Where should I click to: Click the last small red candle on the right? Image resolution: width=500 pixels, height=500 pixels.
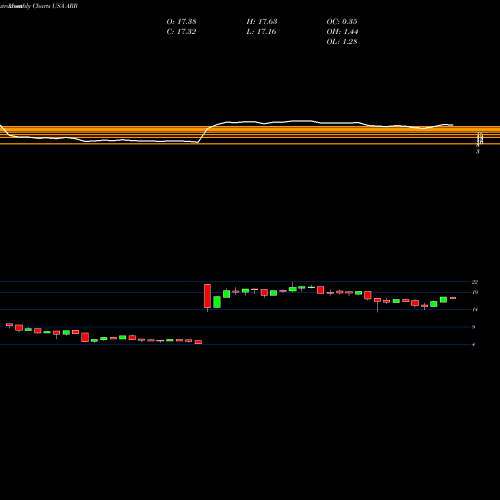pos(453,298)
